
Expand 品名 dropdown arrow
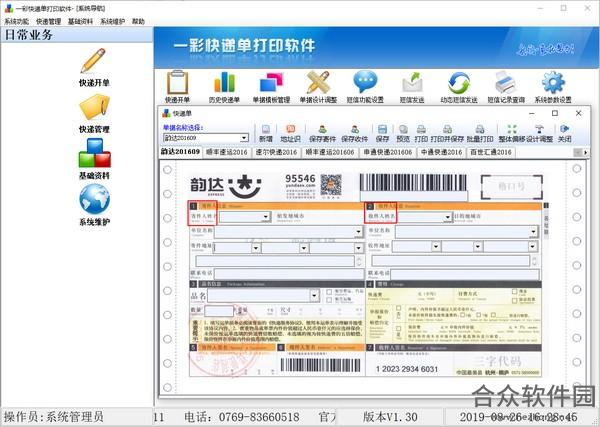[315, 295]
